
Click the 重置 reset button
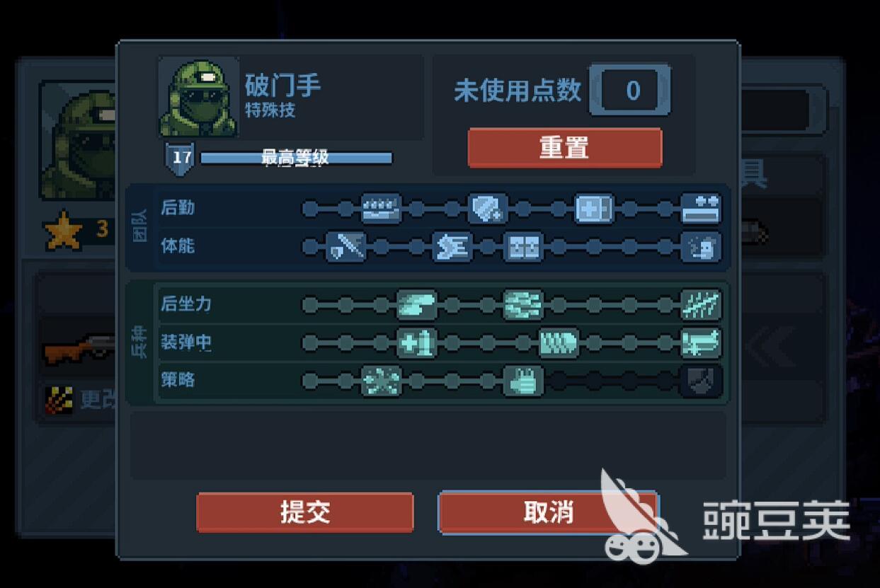[x=565, y=148]
